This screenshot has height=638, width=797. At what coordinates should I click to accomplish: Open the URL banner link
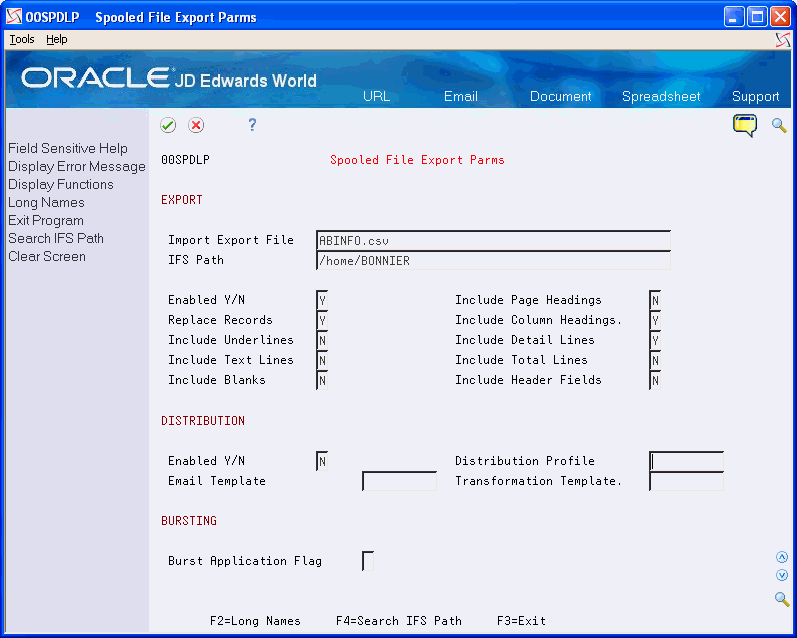pos(376,97)
